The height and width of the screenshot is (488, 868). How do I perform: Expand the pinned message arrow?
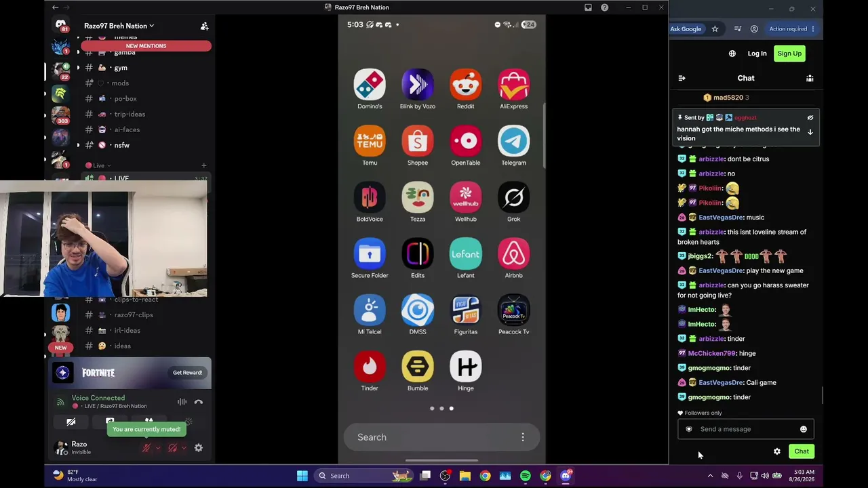810,132
